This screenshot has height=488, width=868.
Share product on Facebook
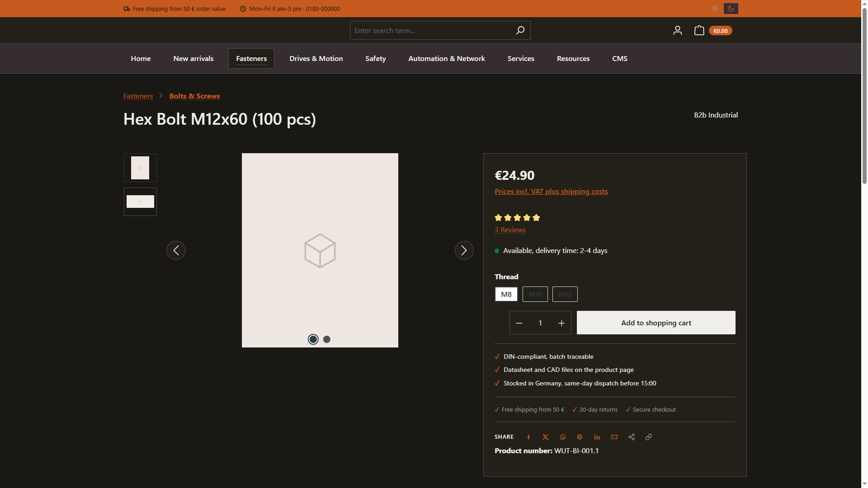(528, 437)
